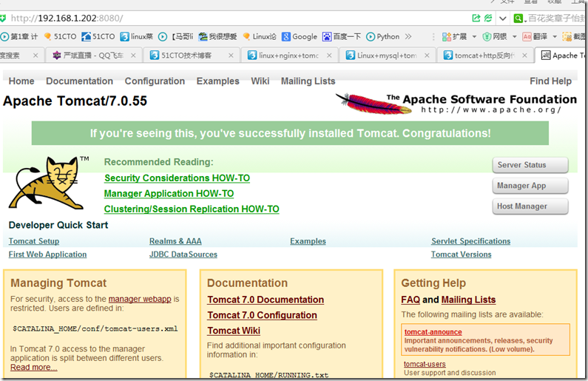Click the Apache Software Foundation feather logo
This screenshot has height=381, width=588.
point(456,104)
